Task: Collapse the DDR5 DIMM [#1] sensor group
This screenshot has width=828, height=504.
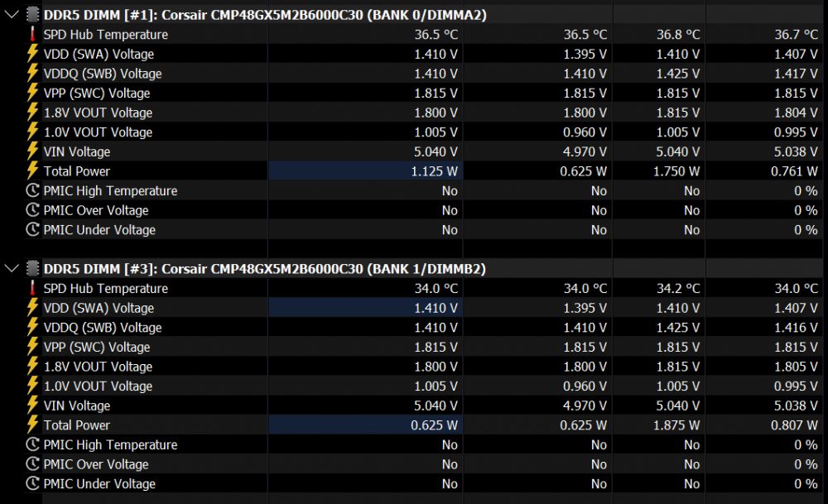Action: click(x=12, y=15)
